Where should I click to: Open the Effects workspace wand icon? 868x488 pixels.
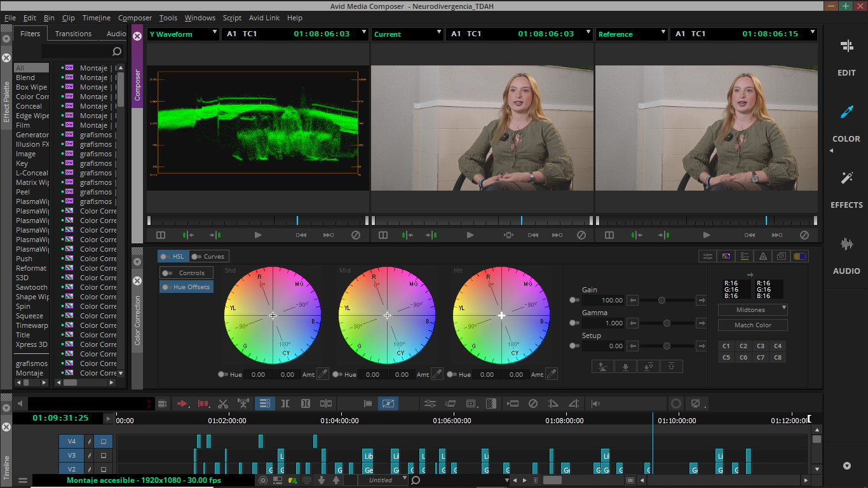846,178
